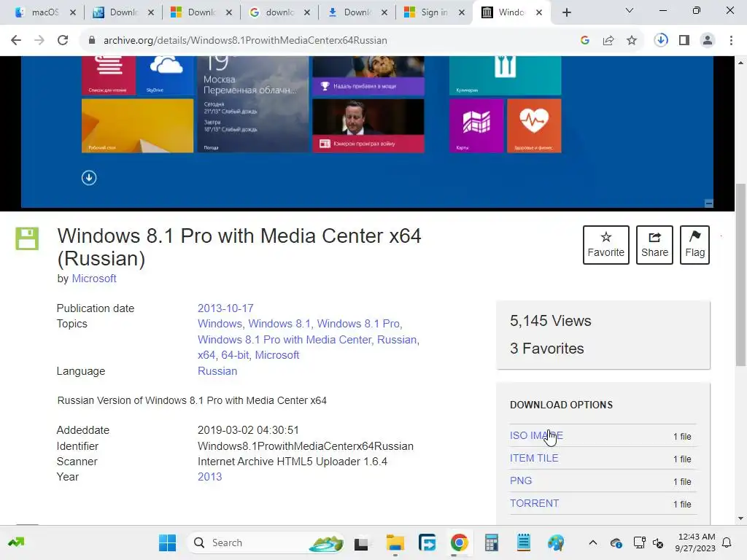Click the page scrollbar down arrow

pos(740,518)
